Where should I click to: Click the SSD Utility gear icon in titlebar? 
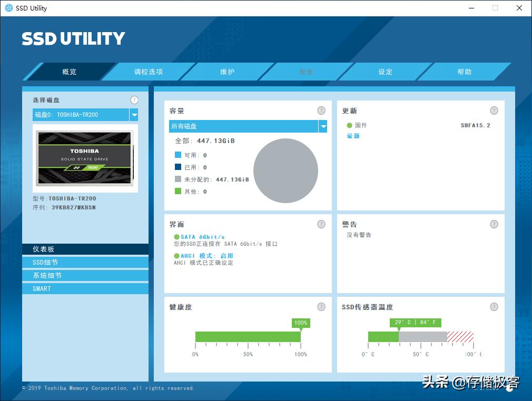tap(7, 8)
